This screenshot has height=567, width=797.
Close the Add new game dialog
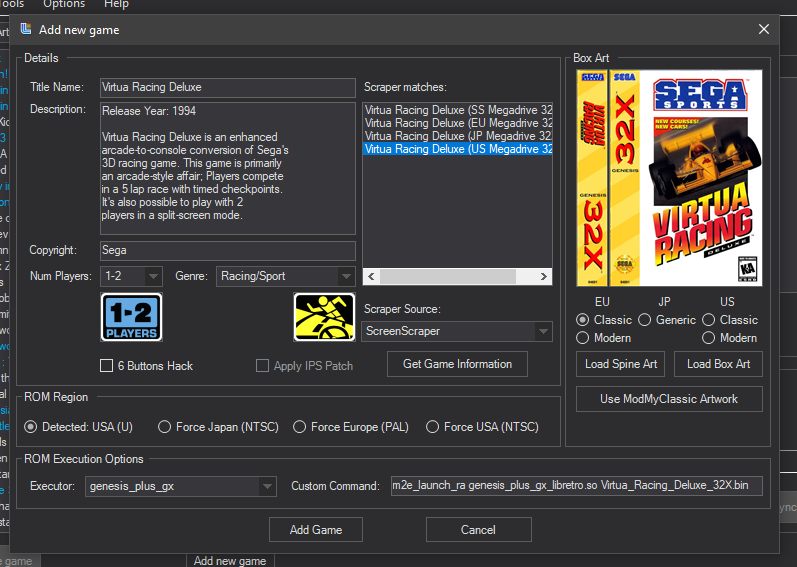763,29
